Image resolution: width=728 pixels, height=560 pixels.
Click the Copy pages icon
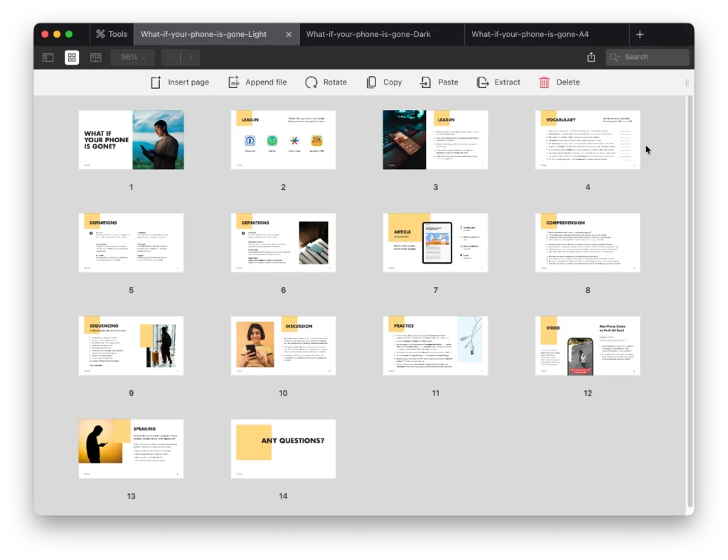tap(371, 82)
